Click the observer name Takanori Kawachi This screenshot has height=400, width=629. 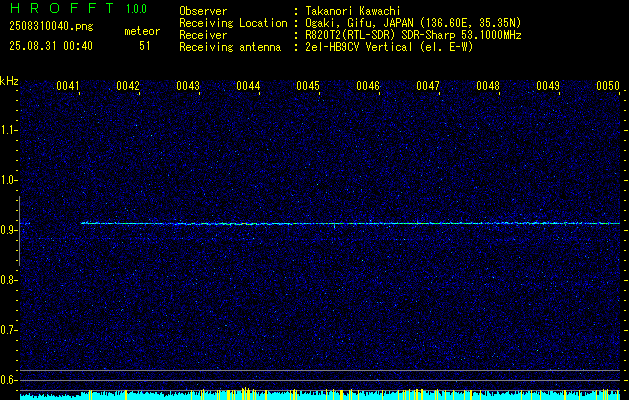(x=353, y=11)
